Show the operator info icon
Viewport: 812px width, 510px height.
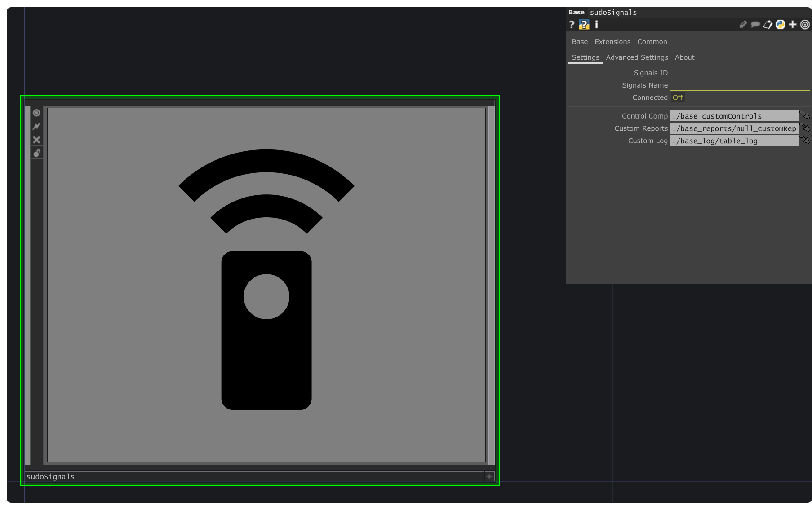click(596, 25)
